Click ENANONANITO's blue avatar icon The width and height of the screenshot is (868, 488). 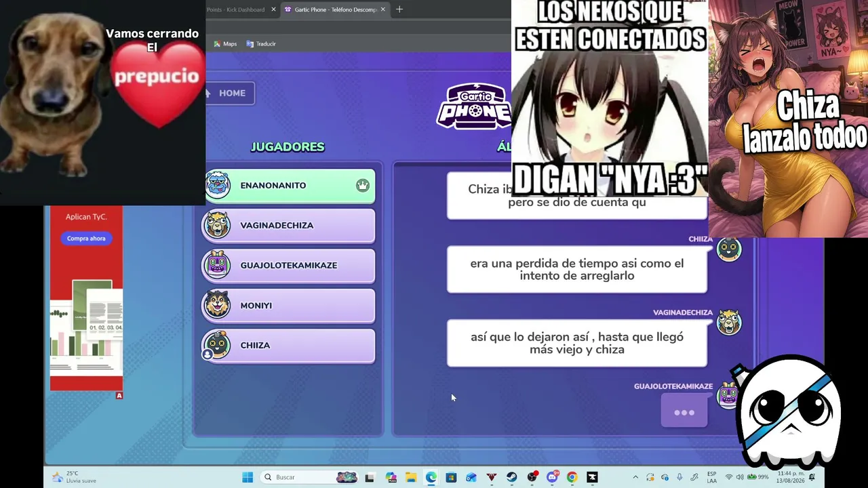(x=218, y=185)
